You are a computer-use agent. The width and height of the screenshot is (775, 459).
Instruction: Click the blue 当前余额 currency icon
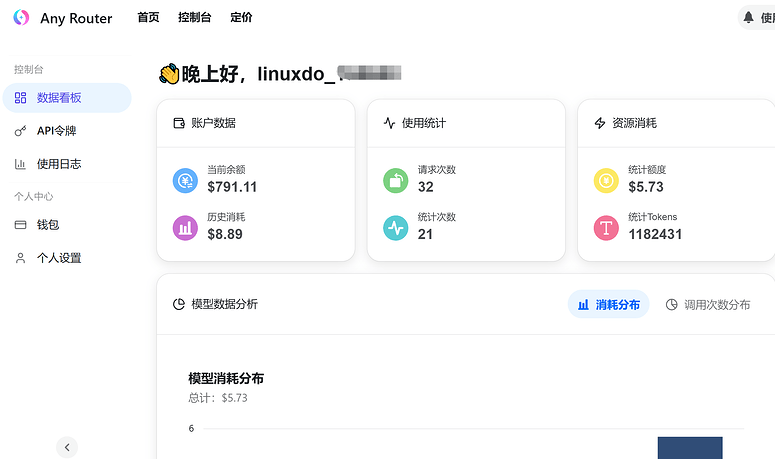185,181
